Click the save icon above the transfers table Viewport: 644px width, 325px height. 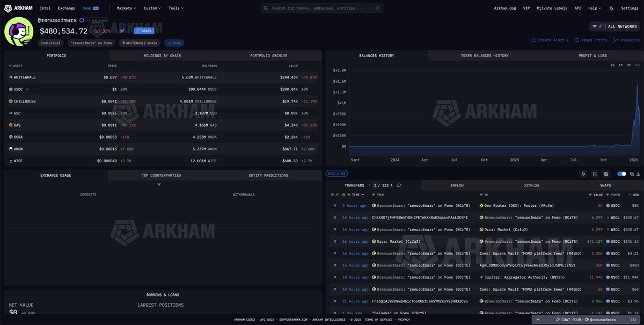[606, 174]
